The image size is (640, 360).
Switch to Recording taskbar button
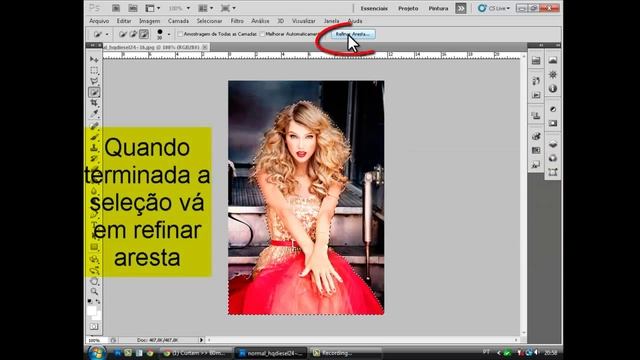(x=346, y=353)
